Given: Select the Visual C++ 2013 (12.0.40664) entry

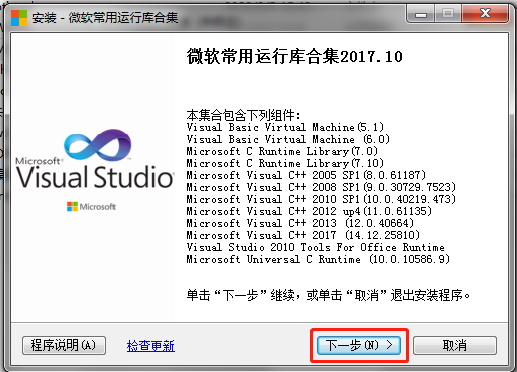Looking at the screenshot, I should pos(300,223).
